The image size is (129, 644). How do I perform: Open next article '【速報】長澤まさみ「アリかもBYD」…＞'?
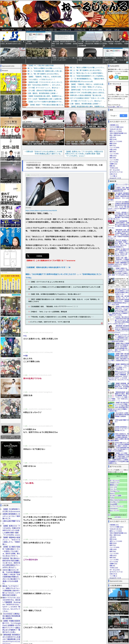pyautogui.click(x=84, y=153)
